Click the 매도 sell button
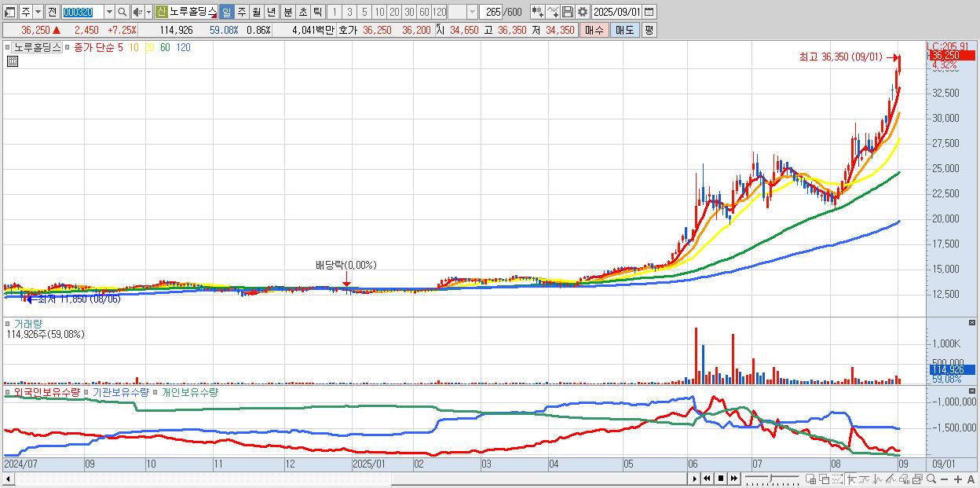Image resolution: width=980 pixels, height=488 pixels. click(x=625, y=30)
